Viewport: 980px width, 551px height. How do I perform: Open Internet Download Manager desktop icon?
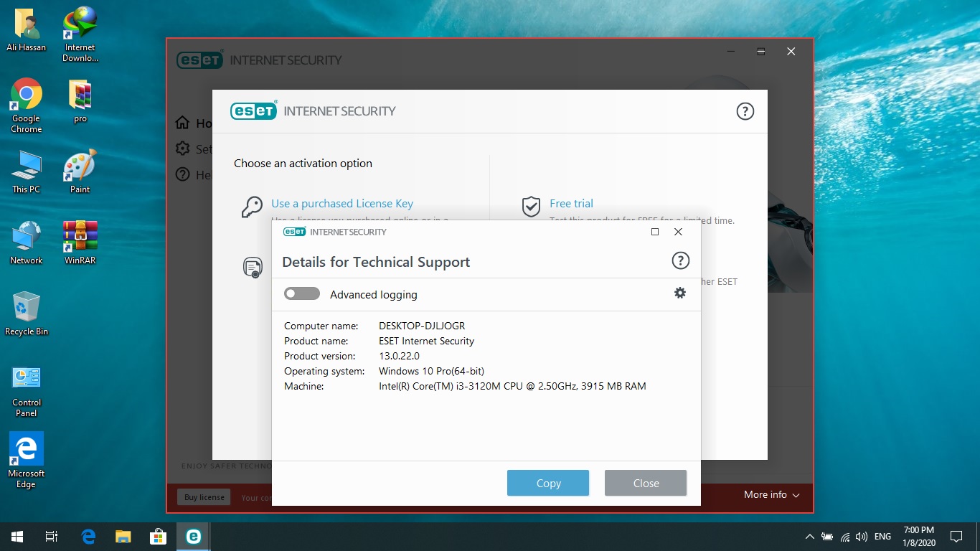click(80, 34)
